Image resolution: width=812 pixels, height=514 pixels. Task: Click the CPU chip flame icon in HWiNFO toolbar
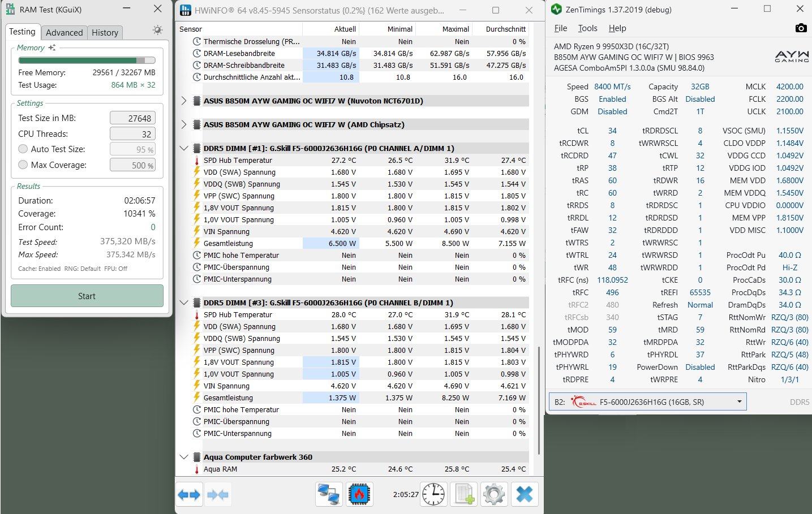[x=359, y=495]
